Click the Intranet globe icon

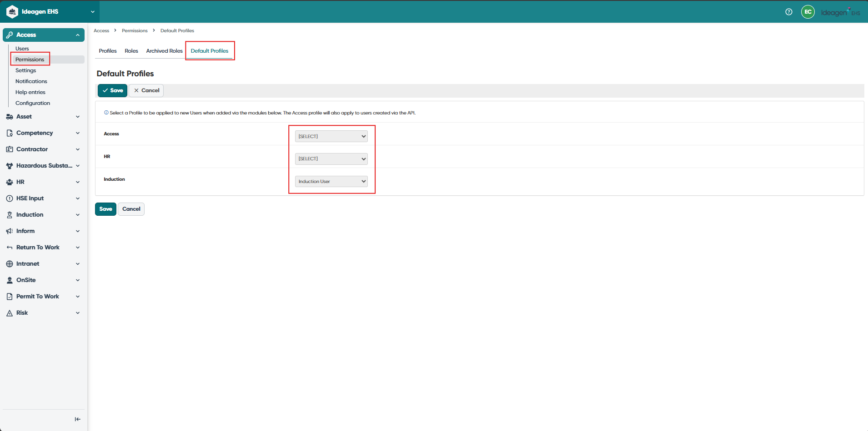click(10, 264)
